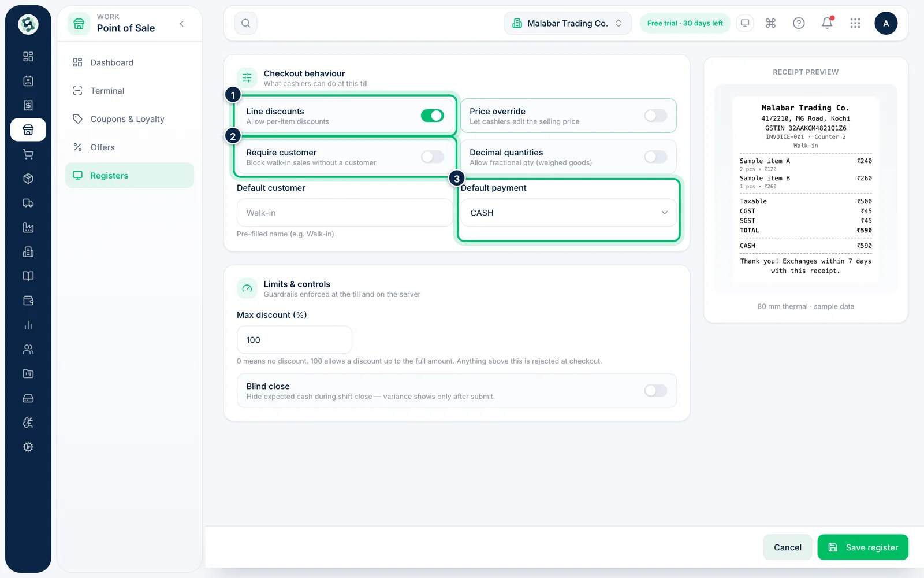Open the apps grid launcher

pyautogui.click(x=855, y=23)
